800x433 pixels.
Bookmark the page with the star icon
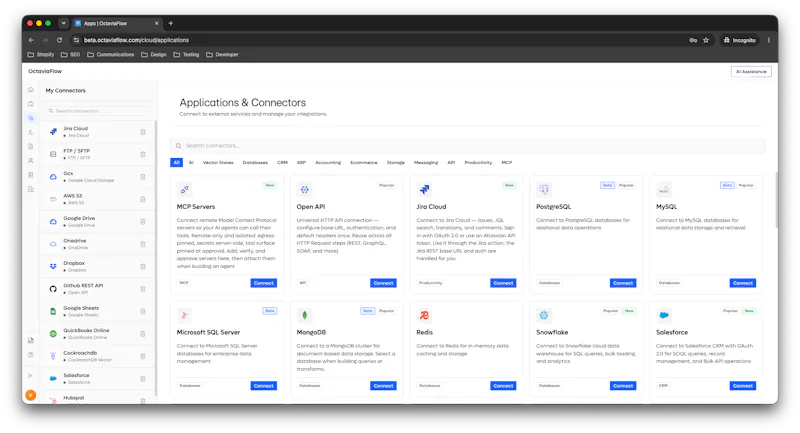click(x=706, y=40)
